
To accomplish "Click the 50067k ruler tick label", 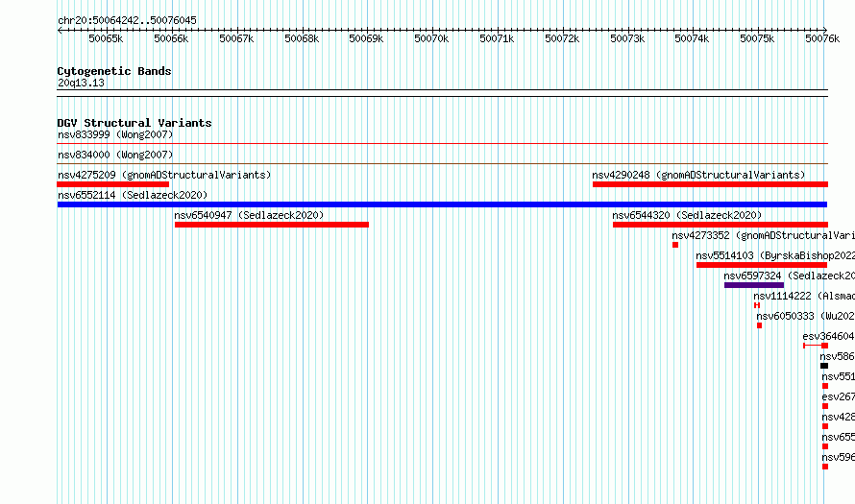I will (236, 38).
